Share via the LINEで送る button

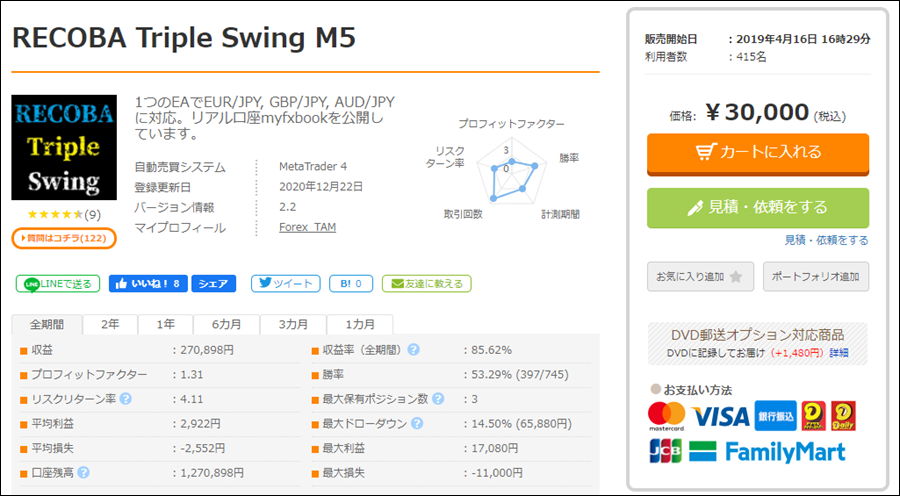(x=57, y=284)
